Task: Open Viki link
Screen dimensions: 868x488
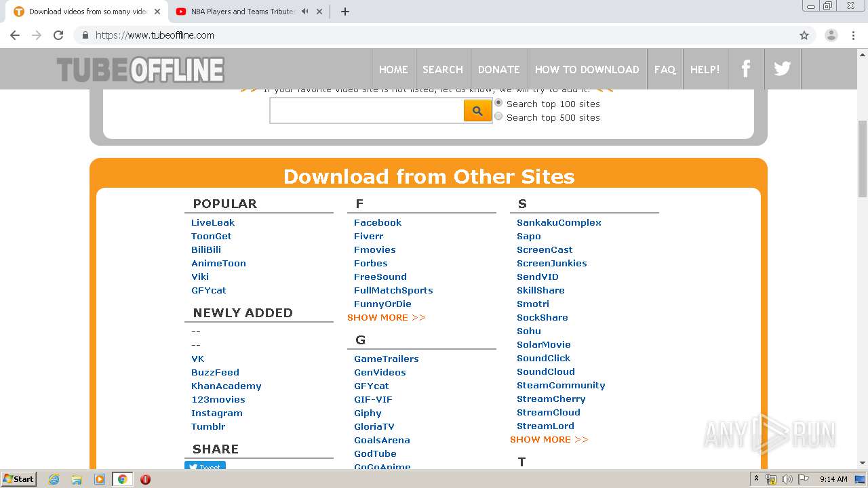Action: point(200,277)
